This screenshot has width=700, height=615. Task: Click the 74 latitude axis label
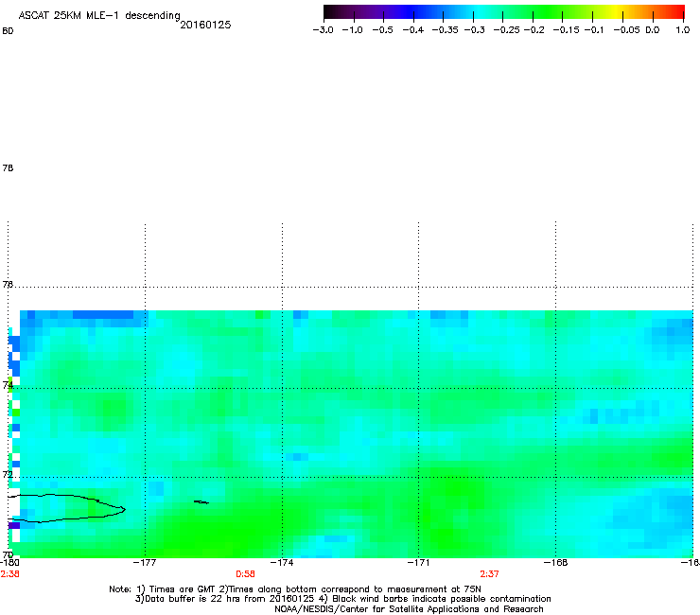coord(8,384)
